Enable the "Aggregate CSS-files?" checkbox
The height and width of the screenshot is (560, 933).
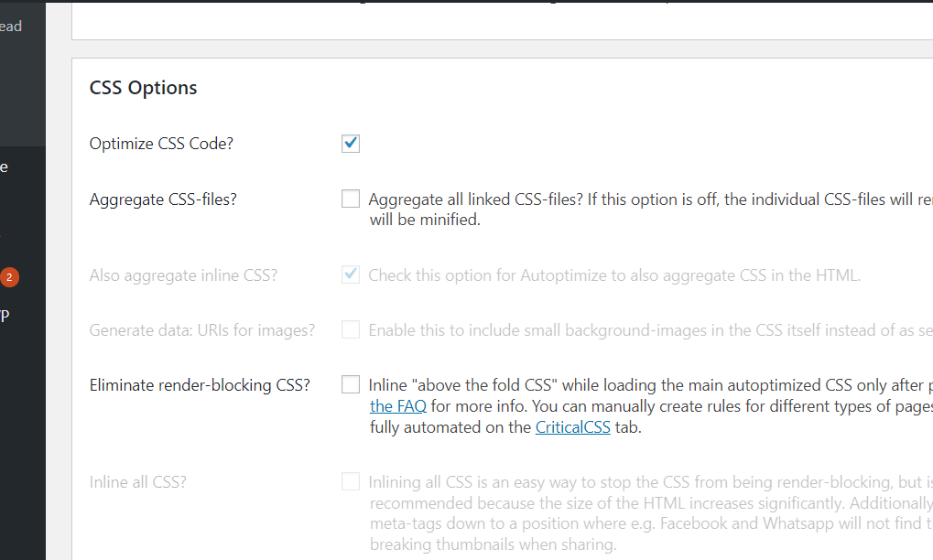point(350,198)
